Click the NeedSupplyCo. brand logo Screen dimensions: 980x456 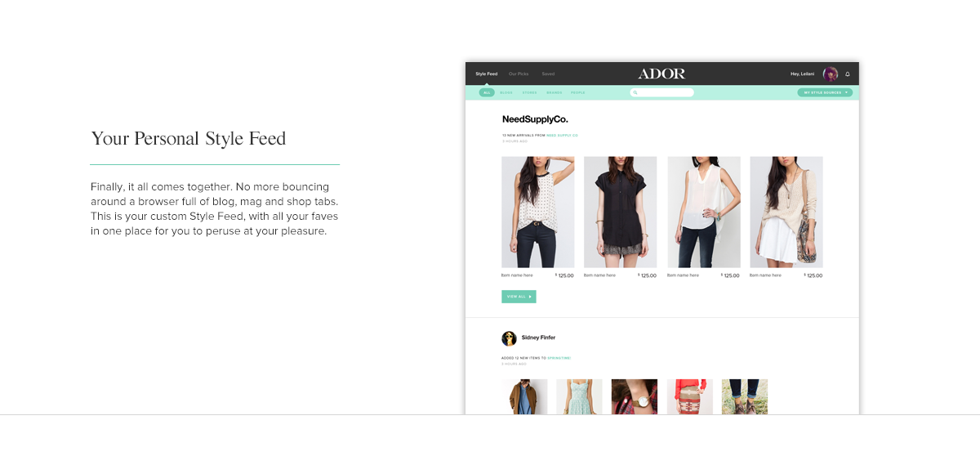pyautogui.click(x=535, y=119)
